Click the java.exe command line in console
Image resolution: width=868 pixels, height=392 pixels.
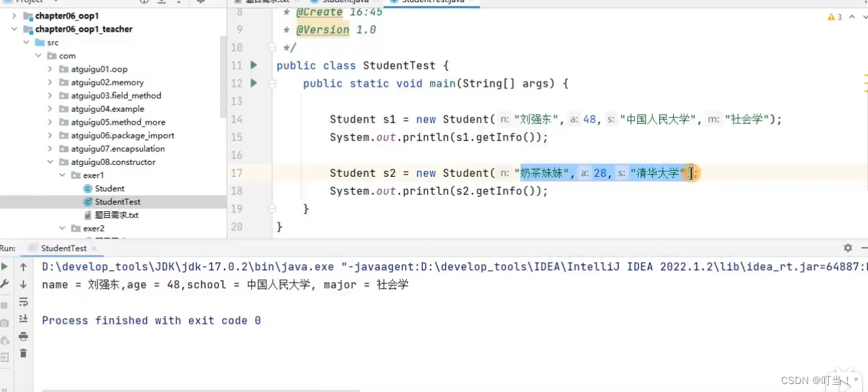(455, 267)
